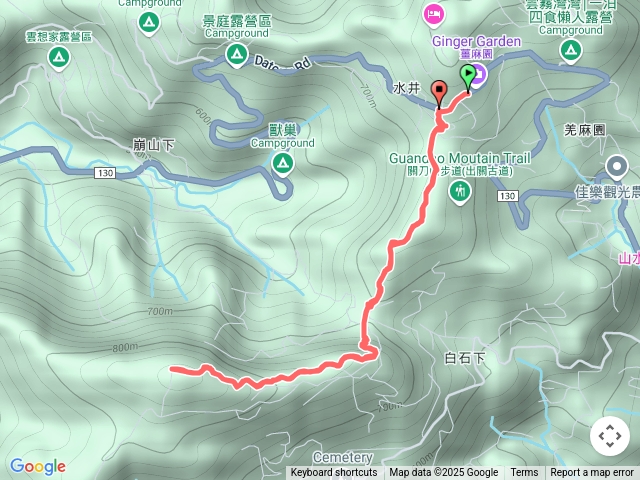Select the 景庭露營區 Campground tent icon
Image resolution: width=640 pixels, height=480 pixels.
[x=237, y=53]
